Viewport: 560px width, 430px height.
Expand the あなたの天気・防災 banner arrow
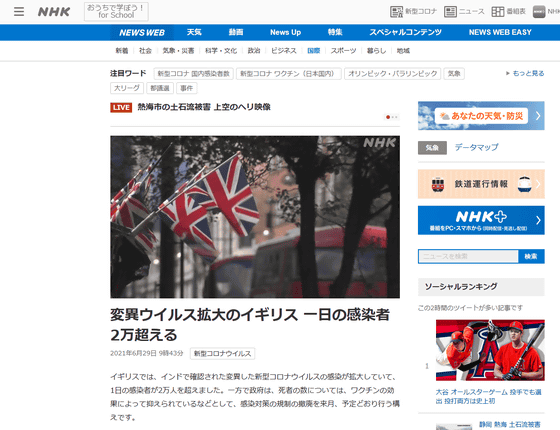point(538,116)
